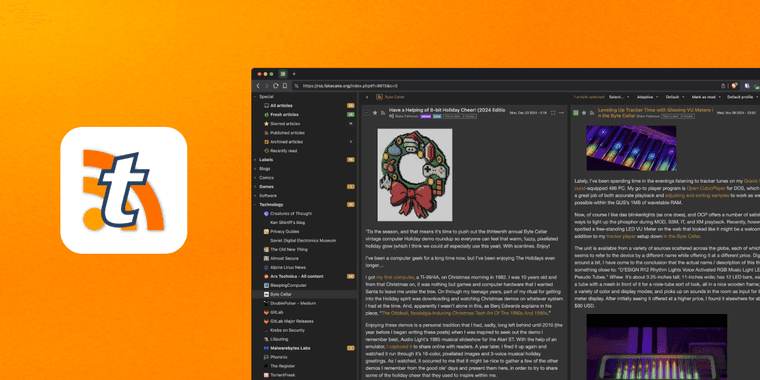Expand the Software category
760x380 pixels.
tap(255, 195)
